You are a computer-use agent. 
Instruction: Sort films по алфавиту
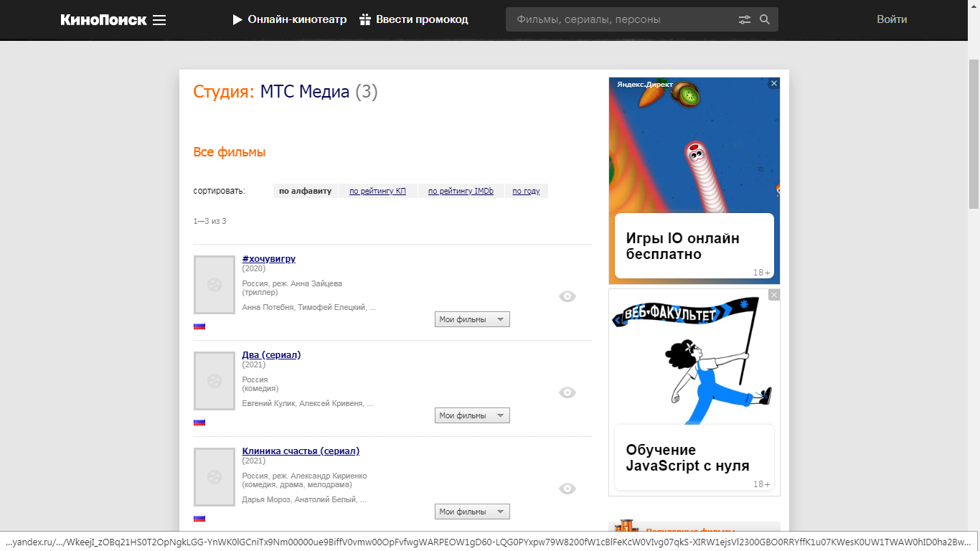click(x=306, y=191)
